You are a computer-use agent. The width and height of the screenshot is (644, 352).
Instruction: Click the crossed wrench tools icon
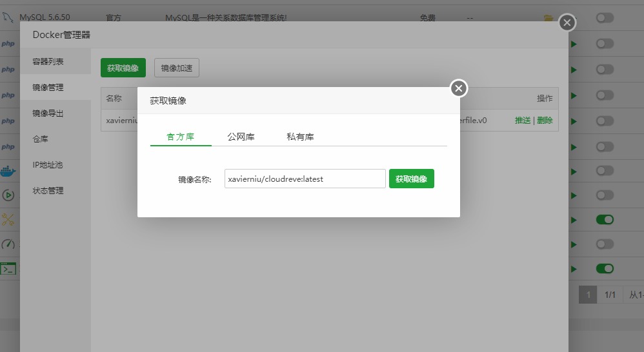point(8,220)
